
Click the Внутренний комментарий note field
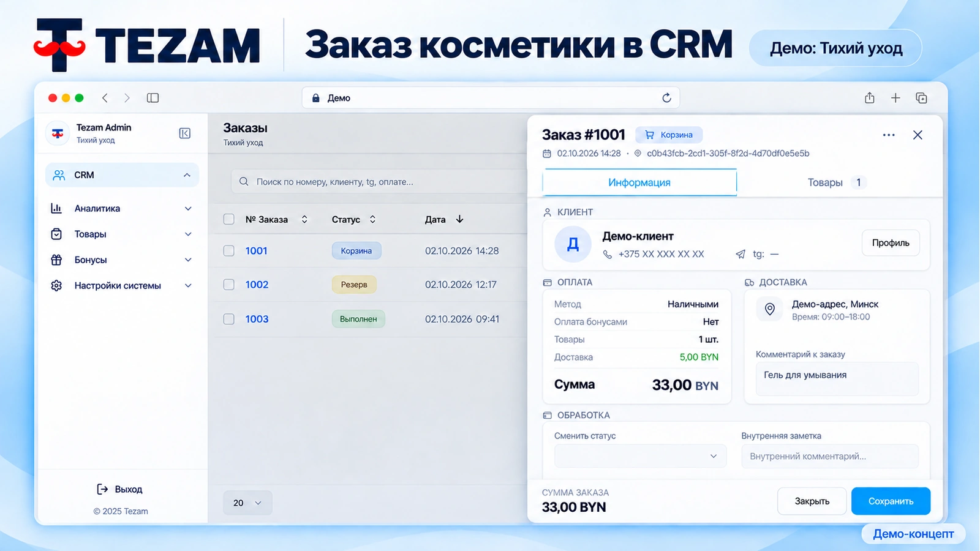click(x=830, y=456)
